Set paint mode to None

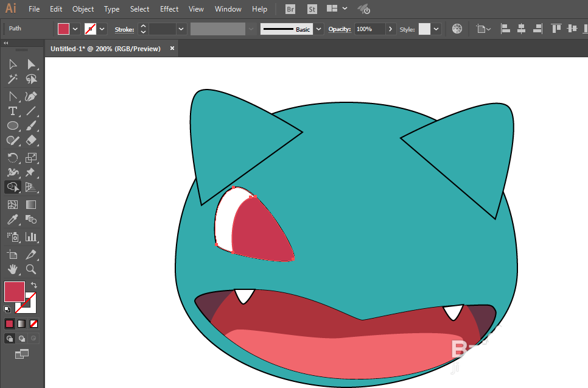(x=34, y=323)
